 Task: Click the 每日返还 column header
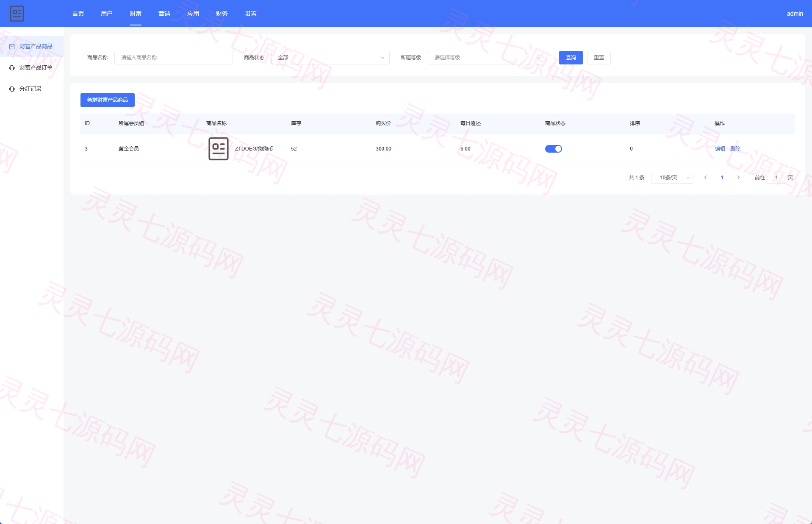click(x=471, y=123)
